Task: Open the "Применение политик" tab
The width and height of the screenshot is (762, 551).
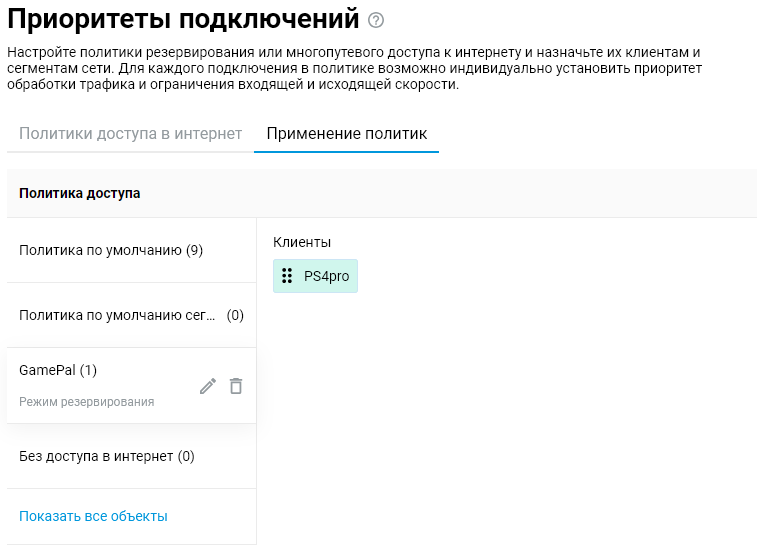Action: coord(346,134)
